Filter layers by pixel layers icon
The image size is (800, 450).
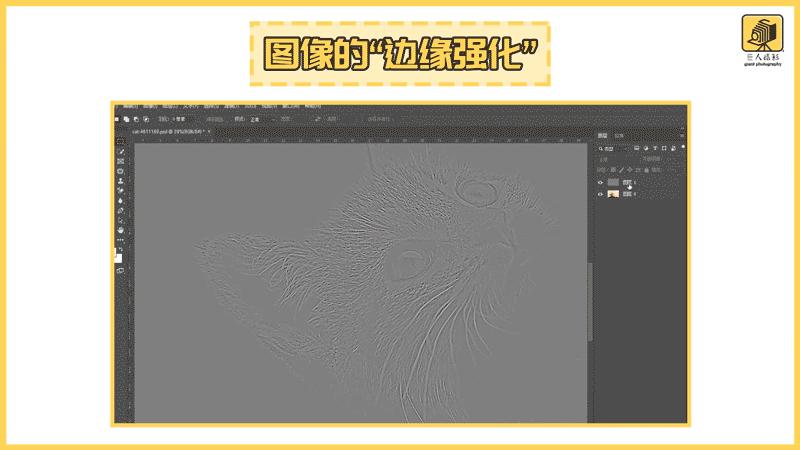coord(637,148)
